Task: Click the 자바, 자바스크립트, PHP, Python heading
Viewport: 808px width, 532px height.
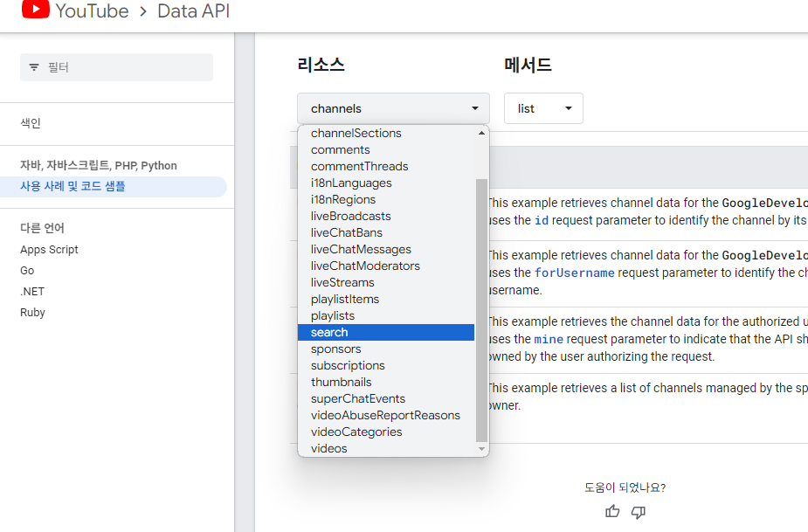Action: 99,165
